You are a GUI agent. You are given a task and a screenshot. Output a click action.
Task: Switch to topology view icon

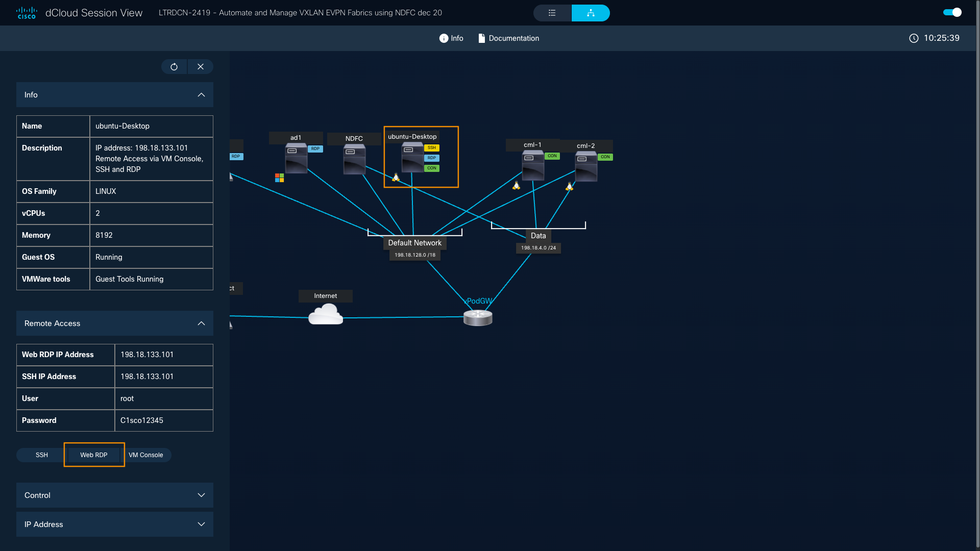591,13
